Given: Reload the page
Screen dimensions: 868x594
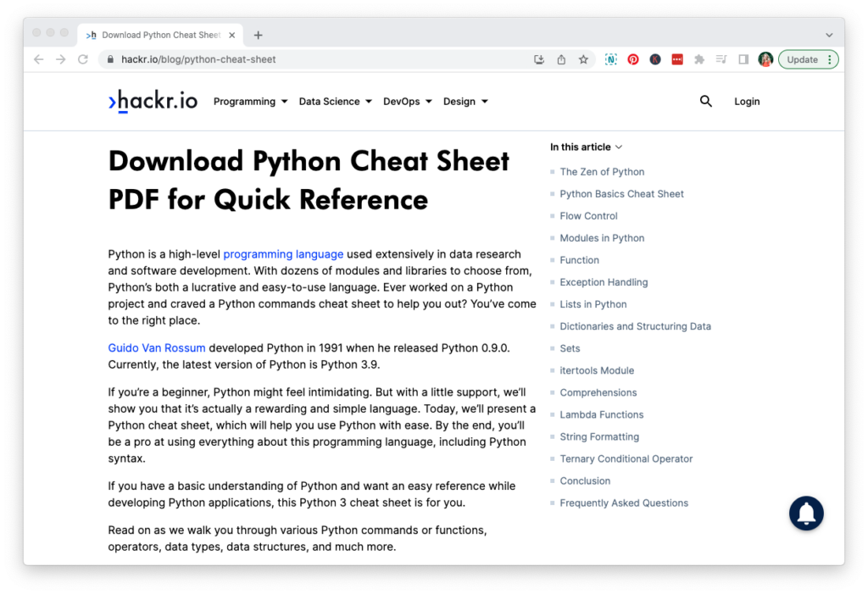Looking at the screenshot, I should tap(83, 59).
